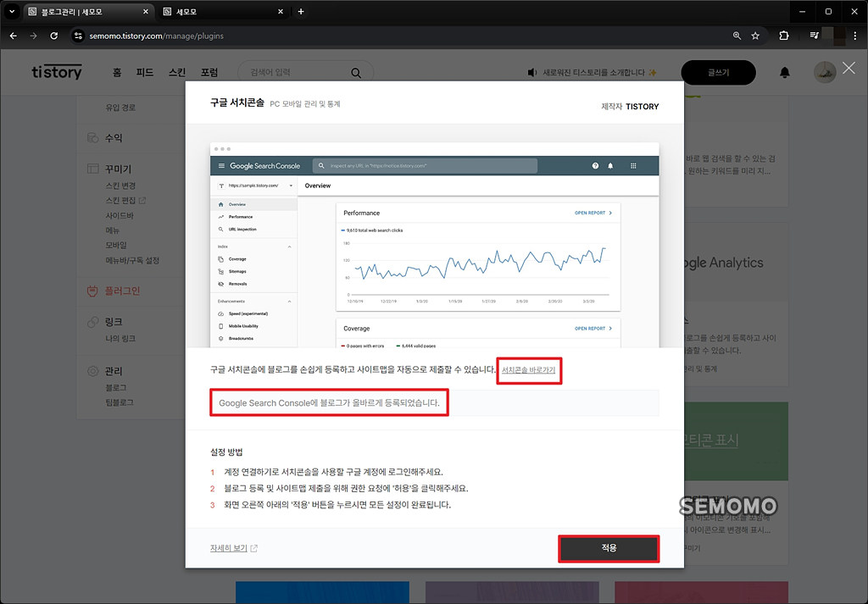This screenshot has height=604, width=868.
Task: Click the tistory logo
Action: tap(57, 72)
